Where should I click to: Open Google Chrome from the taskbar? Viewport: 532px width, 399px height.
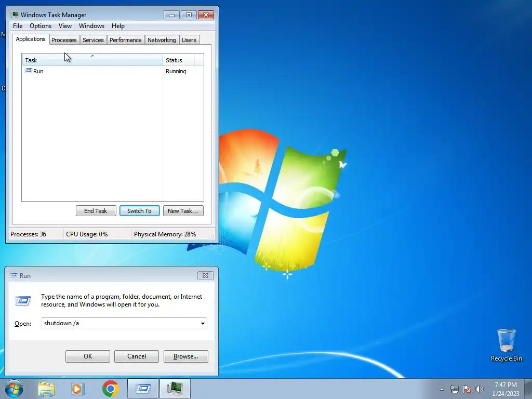point(110,389)
